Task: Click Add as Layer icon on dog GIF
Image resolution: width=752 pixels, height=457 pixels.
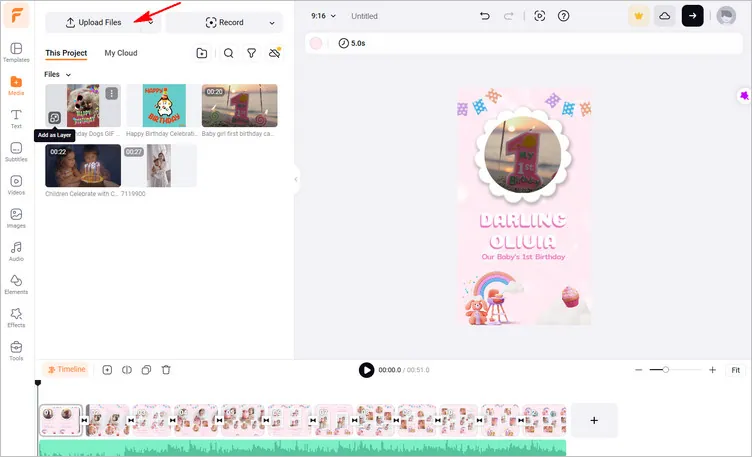Action: (x=55, y=118)
